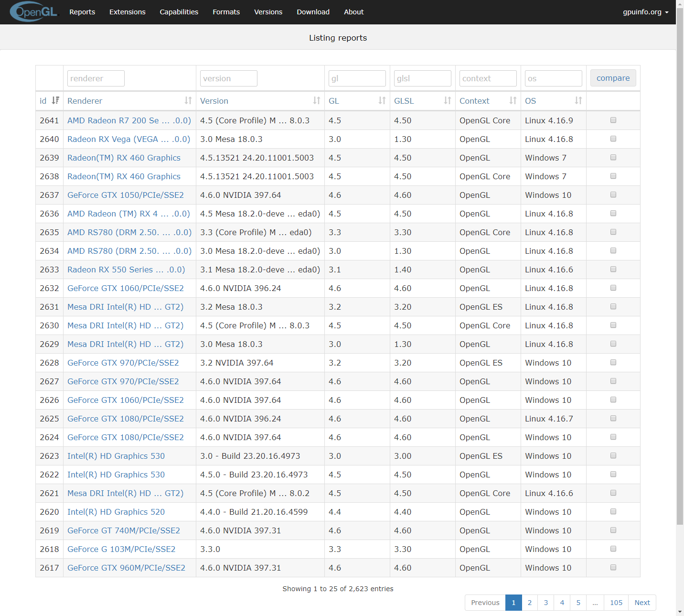
Task: Select '3.3.0' version cell in row 2618
Action: 210,549
